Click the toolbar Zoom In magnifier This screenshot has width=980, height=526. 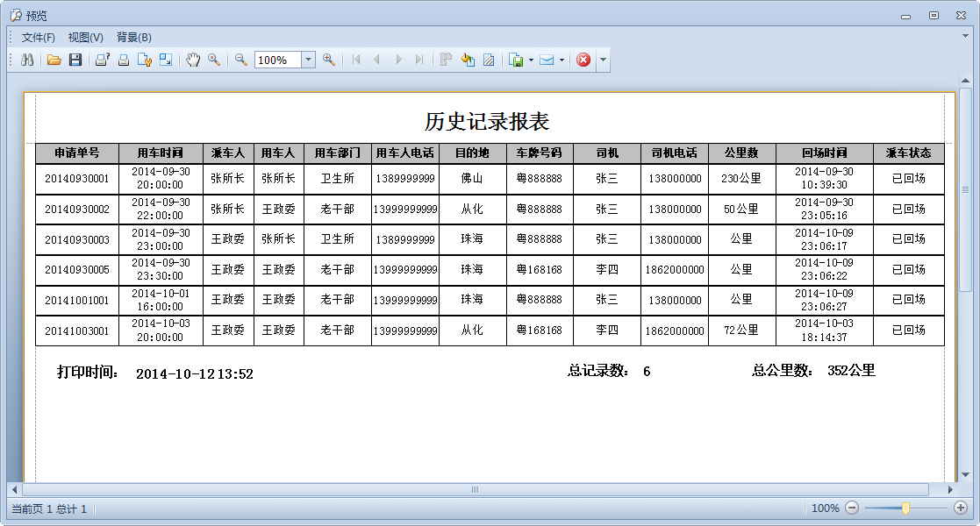(329, 60)
